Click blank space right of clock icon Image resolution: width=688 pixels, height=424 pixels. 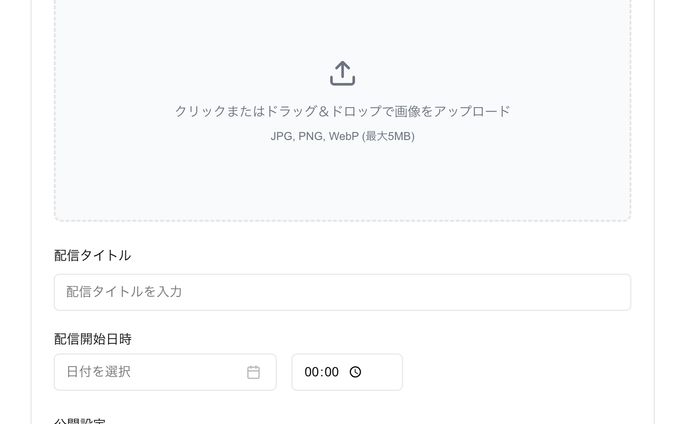[381, 372]
